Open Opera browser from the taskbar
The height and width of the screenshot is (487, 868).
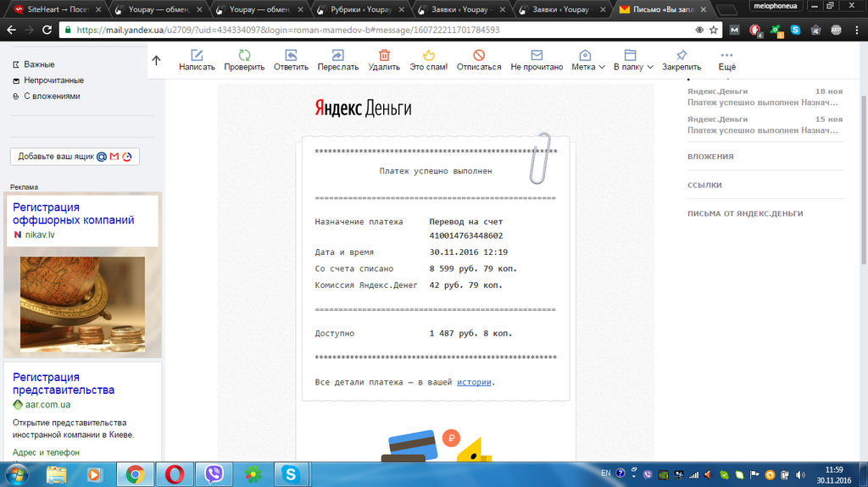coord(175,474)
